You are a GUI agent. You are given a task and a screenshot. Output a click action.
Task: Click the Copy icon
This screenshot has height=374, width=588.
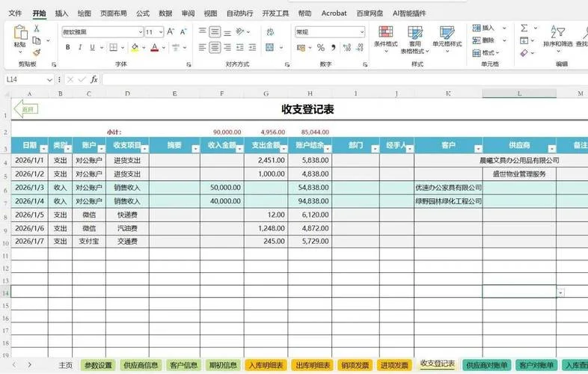pos(37,40)
